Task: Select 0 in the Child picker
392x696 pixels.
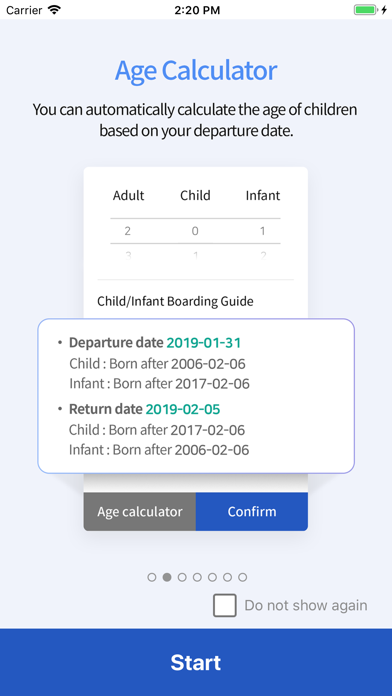Action: [195, 231]
